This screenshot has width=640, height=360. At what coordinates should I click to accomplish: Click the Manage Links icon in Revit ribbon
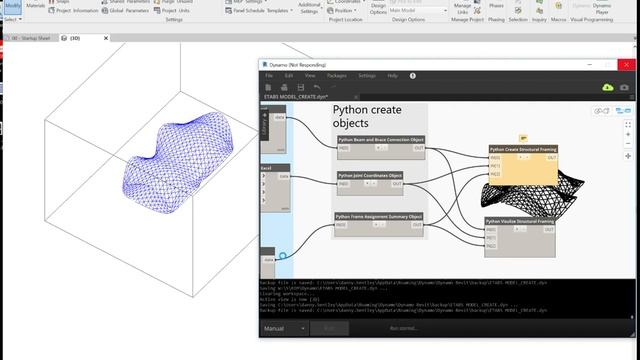[462, 8]
